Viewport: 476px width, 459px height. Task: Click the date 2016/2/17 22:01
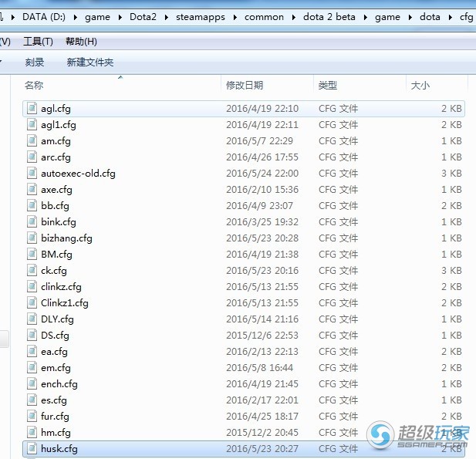point(262,400)
